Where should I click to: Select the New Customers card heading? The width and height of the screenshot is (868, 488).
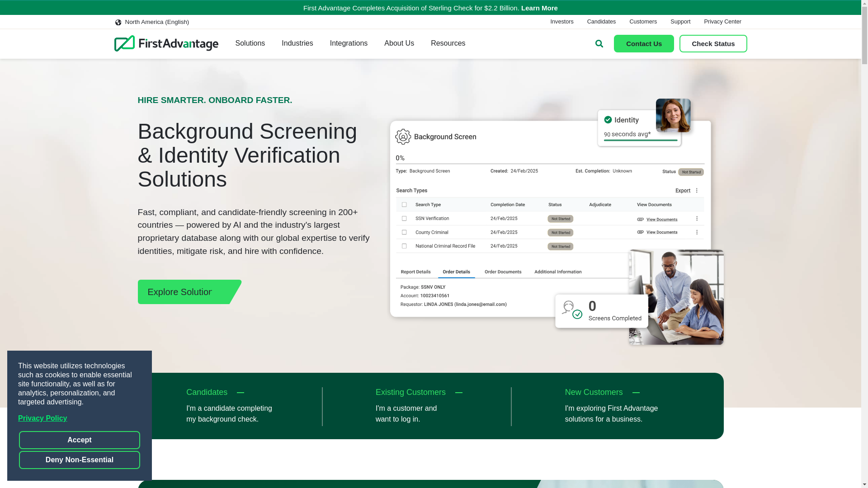pos(594,392)
